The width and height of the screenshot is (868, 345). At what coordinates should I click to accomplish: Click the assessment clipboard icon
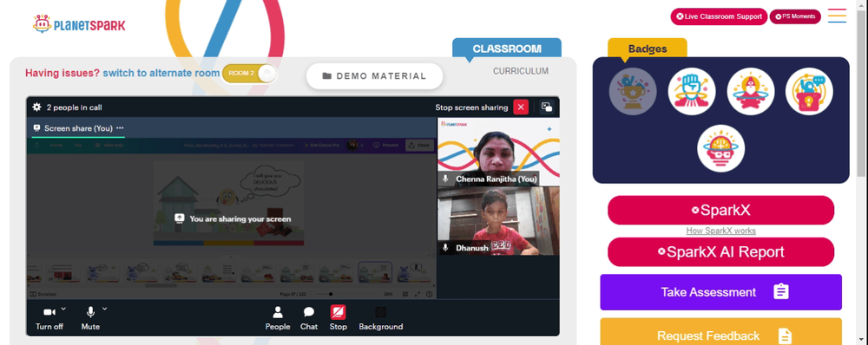point(781,292)
